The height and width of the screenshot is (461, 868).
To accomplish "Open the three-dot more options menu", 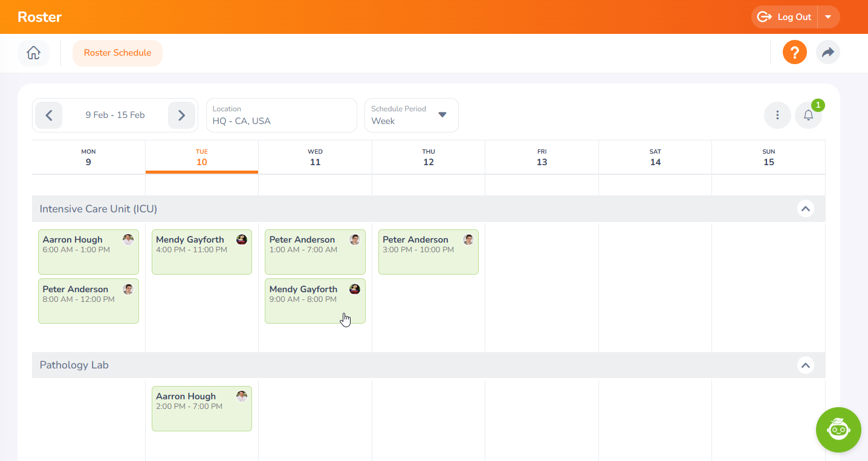I will point(777,116).
